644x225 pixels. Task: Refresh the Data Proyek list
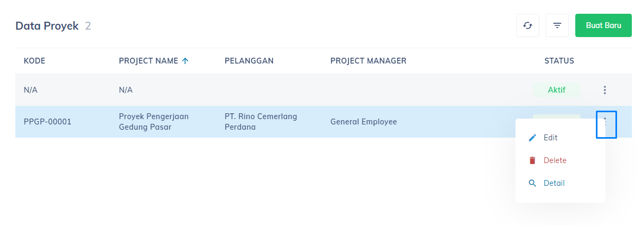(x=528, y=25)
